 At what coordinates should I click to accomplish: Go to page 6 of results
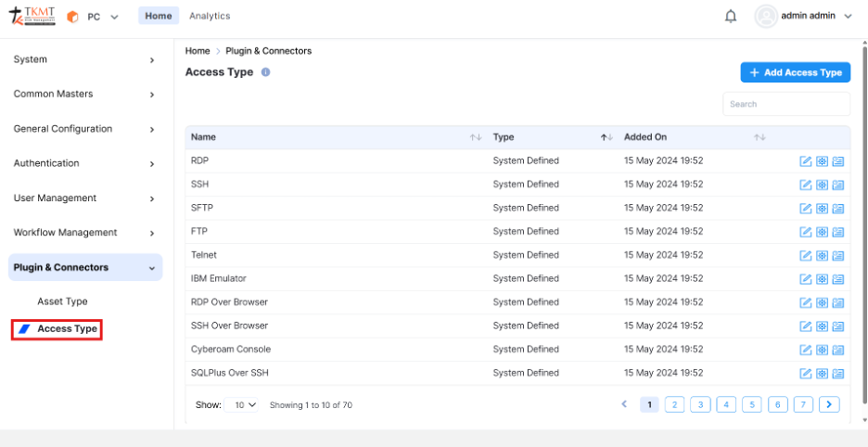point(778,405)
